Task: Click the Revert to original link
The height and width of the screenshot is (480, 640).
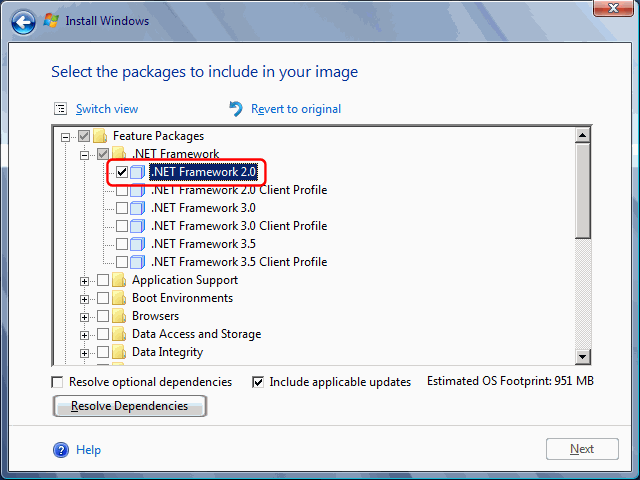Action: [296, 109]
